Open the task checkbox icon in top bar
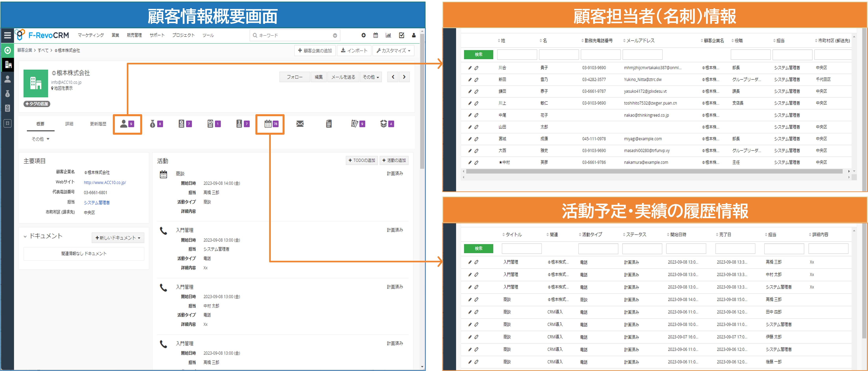The image size is (868, 371). click(402, 35)
